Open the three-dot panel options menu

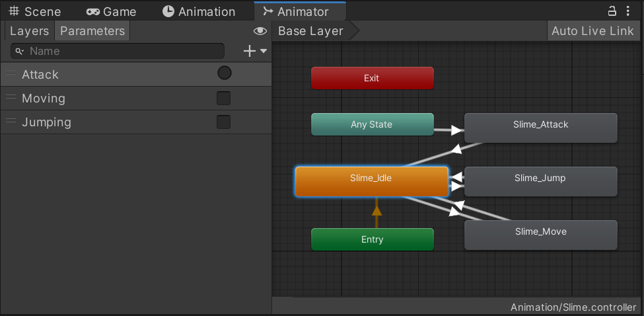628,11
